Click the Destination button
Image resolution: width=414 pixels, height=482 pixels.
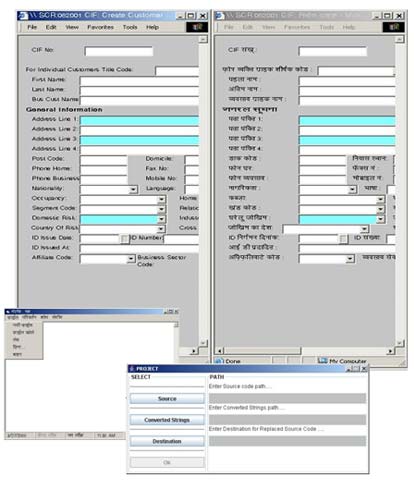coord(167,441)
